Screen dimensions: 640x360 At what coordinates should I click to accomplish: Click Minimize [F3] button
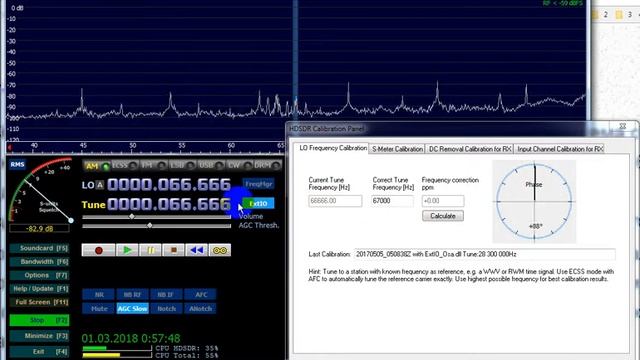pyautogui.click(x=40, y=336)
